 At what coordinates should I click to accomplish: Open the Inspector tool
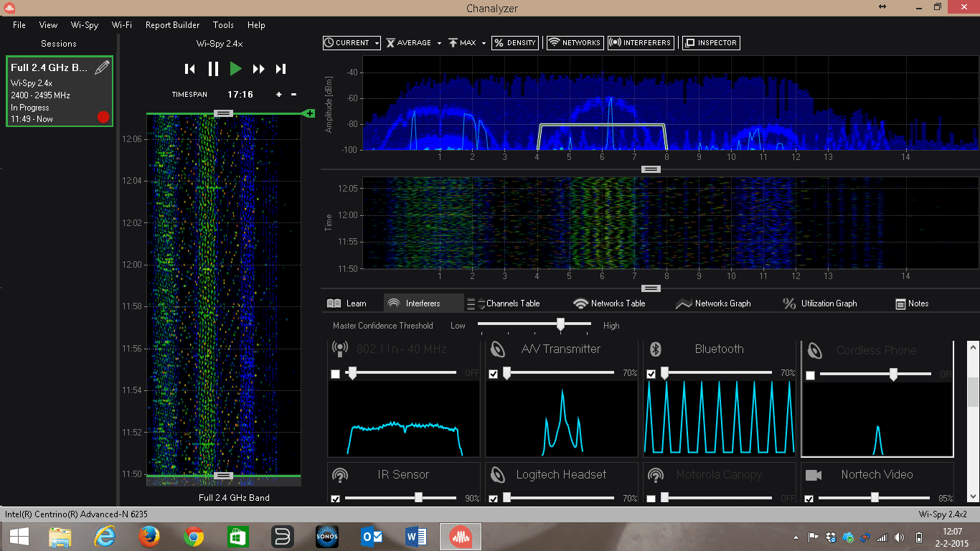(711, 43)
